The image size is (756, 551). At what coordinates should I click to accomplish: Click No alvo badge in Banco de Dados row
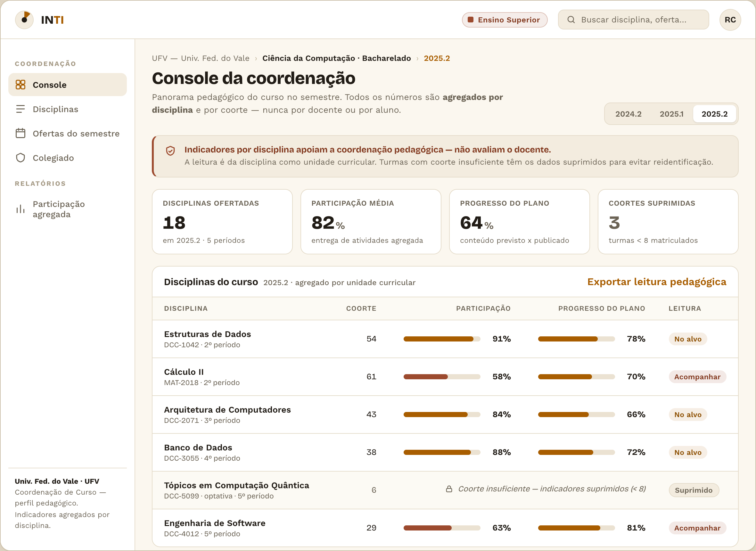(688, 452)
